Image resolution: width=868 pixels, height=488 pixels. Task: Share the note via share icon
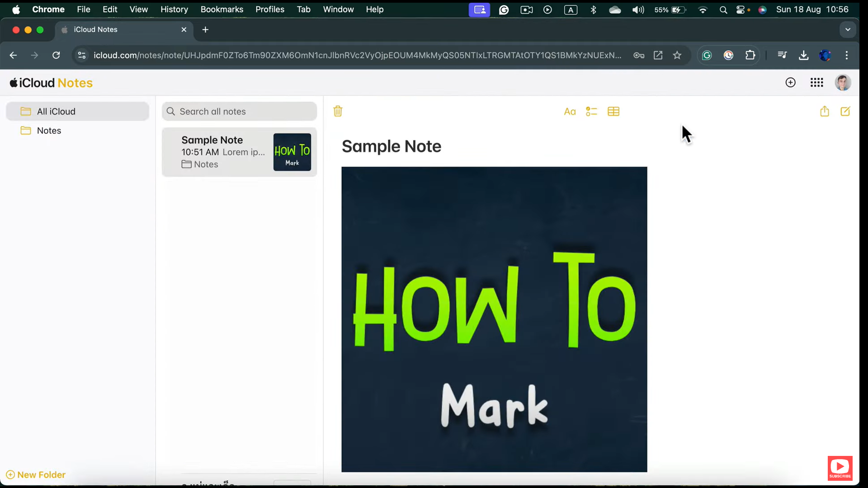825,111
